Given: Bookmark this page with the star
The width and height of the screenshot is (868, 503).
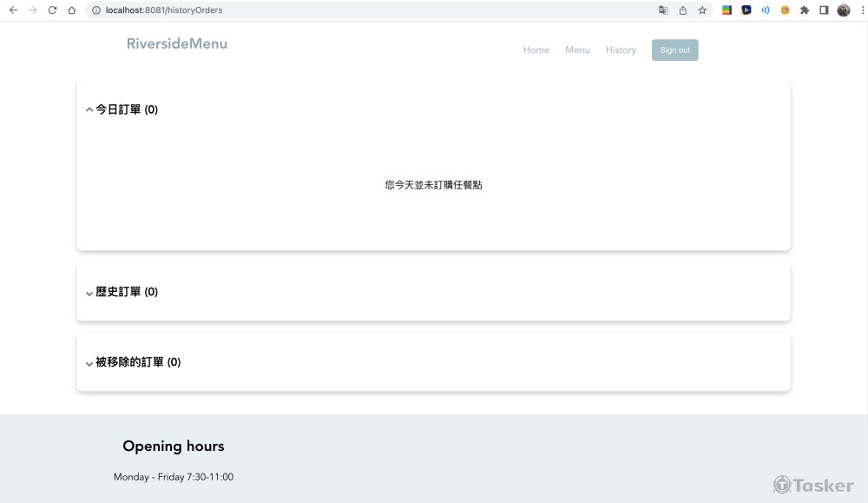Looking at the screenshot, I should 702,10.
